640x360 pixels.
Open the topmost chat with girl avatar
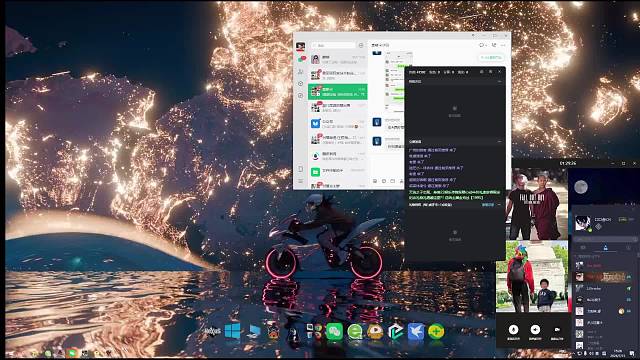[x=338, y=60]
